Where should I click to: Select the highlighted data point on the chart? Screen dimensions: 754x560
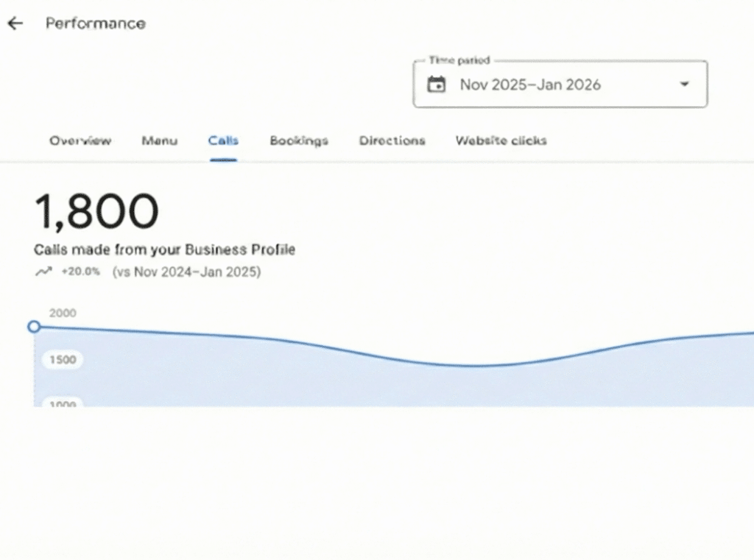pos(34,326)
